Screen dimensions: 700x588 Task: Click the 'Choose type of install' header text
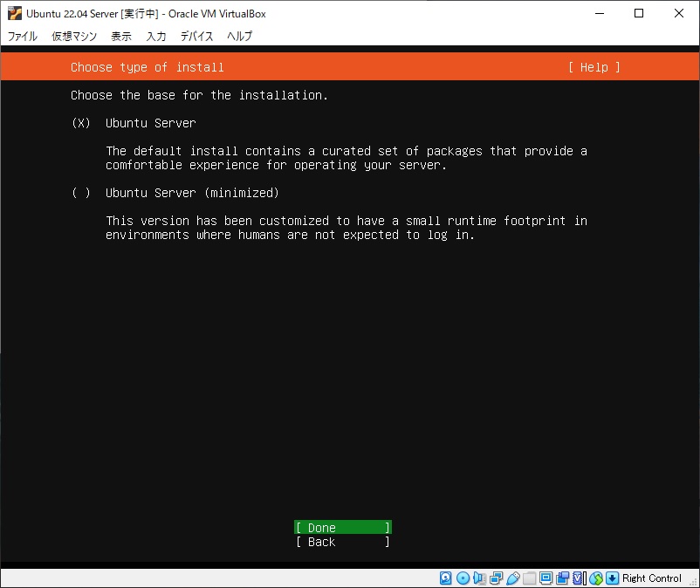[148, 67]
